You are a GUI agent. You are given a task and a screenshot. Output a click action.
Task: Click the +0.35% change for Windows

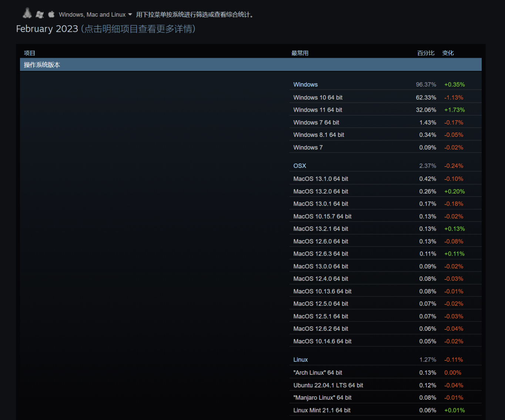455,84
